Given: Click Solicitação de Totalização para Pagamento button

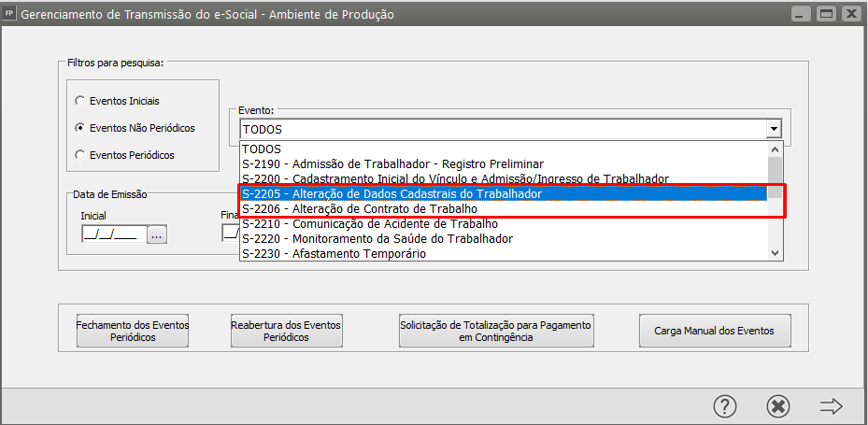Looking at the screenshot, I should click(x=496, y=331).
